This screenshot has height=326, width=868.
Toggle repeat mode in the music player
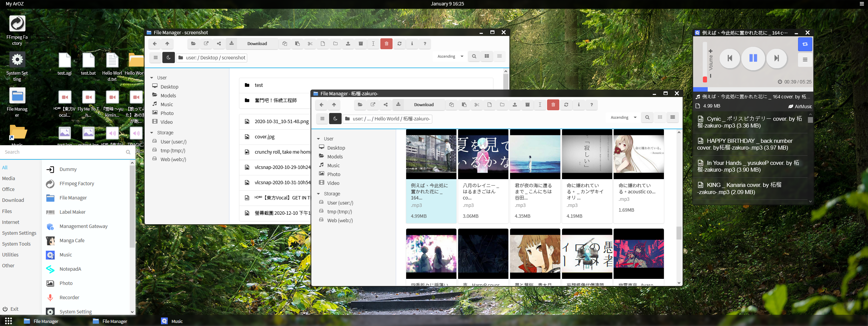804,44
